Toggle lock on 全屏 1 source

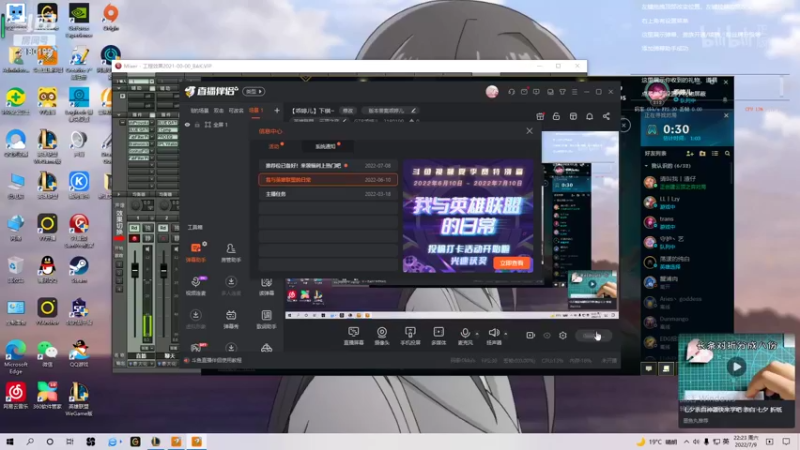click(197, 124)
